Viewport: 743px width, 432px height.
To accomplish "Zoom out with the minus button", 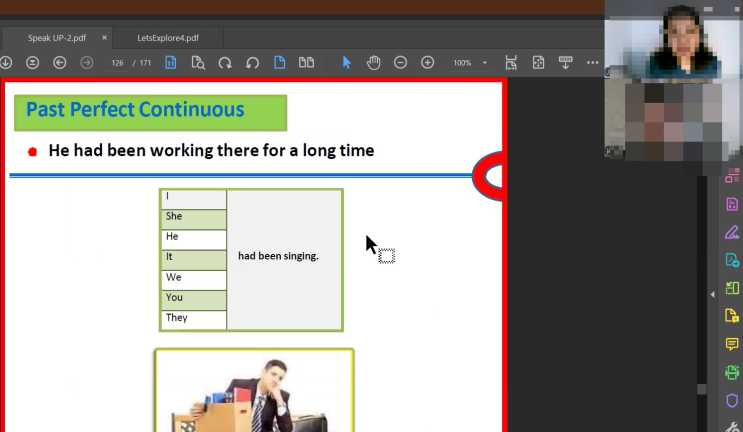I will coord(400,63).
